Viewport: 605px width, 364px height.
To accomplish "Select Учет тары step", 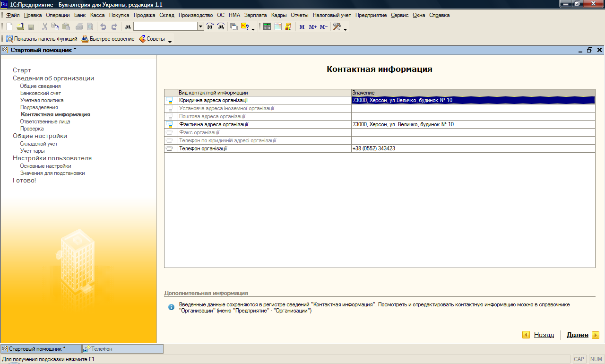I will pyautogui.click(x=32, y=151).
